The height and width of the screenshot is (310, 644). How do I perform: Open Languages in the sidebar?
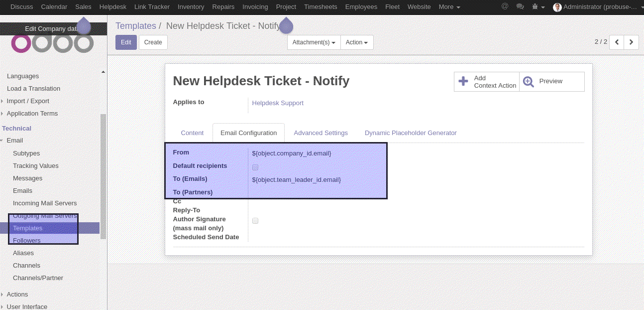click(23, 76)
